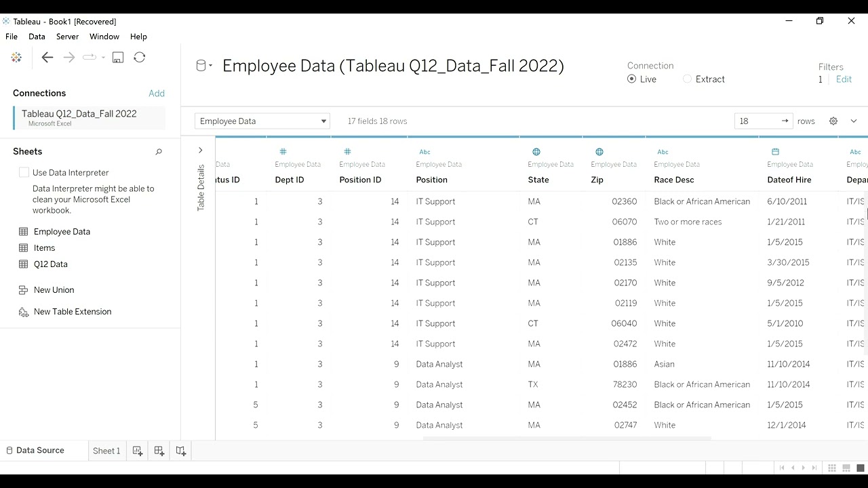
Task: Click the Dateof Hire column header
Action: pos(789,180)
